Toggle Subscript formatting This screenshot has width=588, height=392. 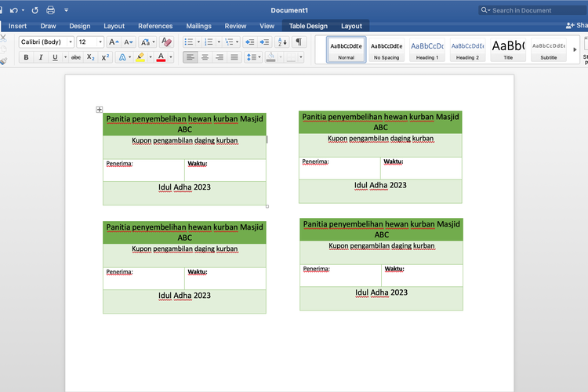point(90,57)
